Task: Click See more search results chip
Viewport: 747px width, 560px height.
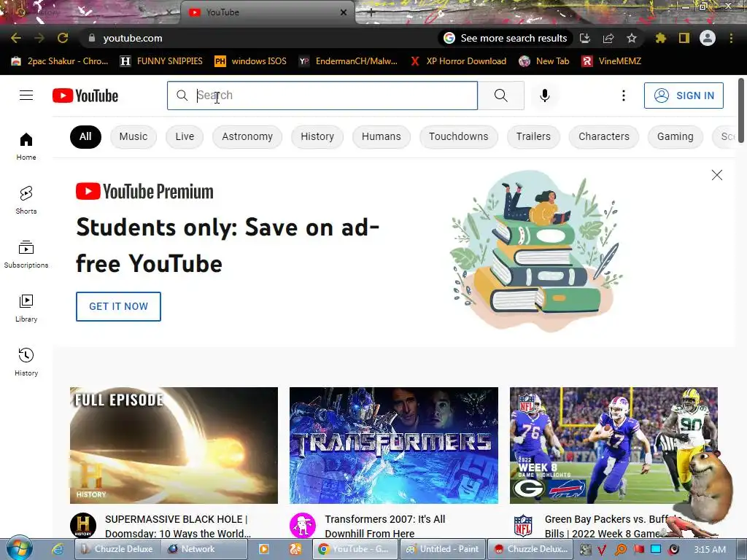Action: (x=505, y=38)
